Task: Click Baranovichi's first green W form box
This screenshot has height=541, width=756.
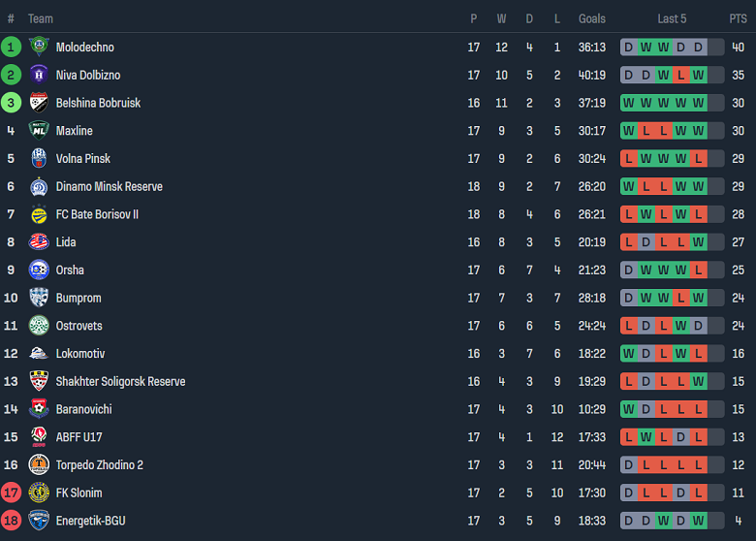Action: tap(629, 409)
